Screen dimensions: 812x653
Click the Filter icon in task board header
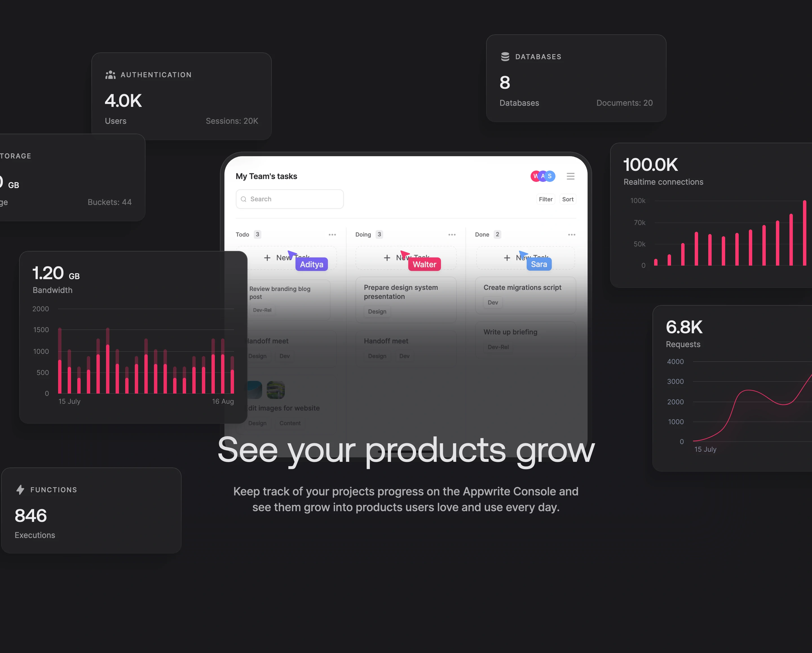coord(546,198)
